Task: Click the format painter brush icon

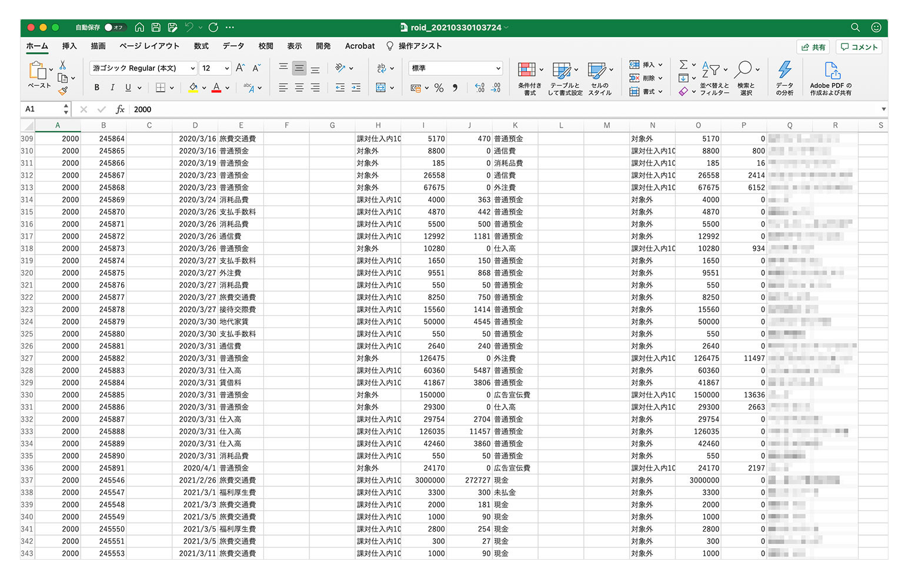Action: 63,91
